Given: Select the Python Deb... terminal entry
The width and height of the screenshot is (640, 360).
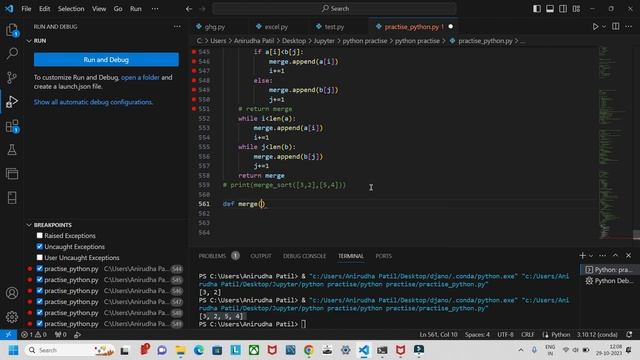Looking at the screenshot, I should point(609,281).
